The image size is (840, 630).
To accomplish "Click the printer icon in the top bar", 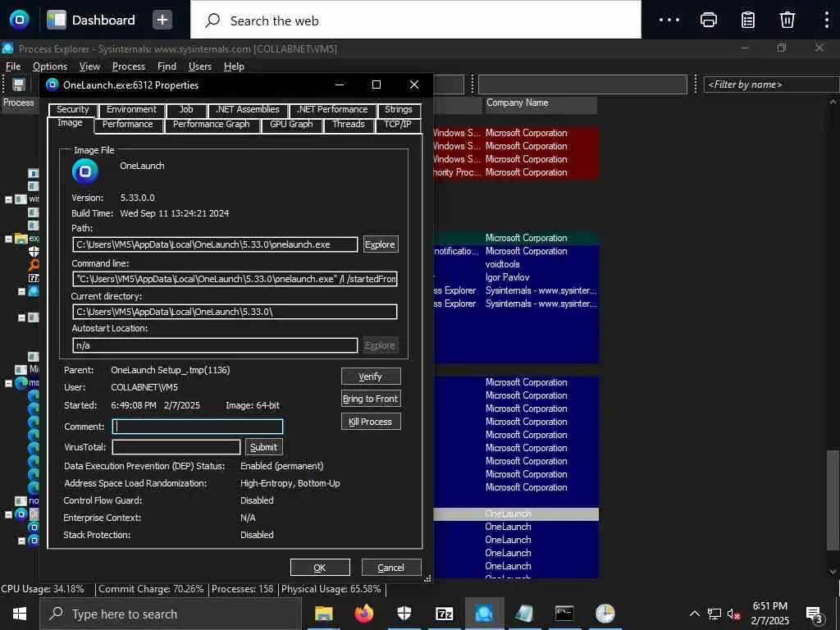I will pyautogui.click(x=708, y=21).
